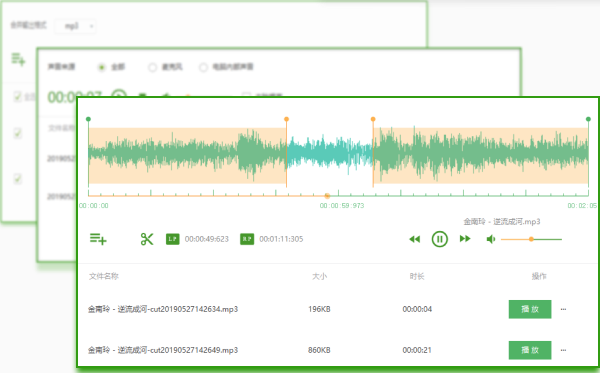Click the green end marker on waveform
Image resolution: width=600 pixels, height=373 pixels.
(588, 119)
